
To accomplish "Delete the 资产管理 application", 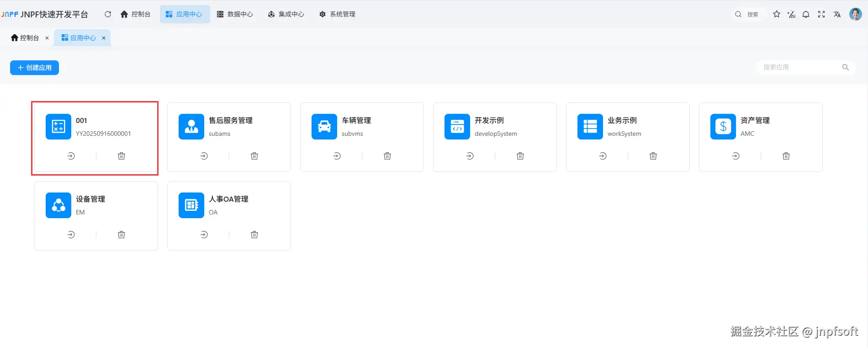I will pos(786,156).
